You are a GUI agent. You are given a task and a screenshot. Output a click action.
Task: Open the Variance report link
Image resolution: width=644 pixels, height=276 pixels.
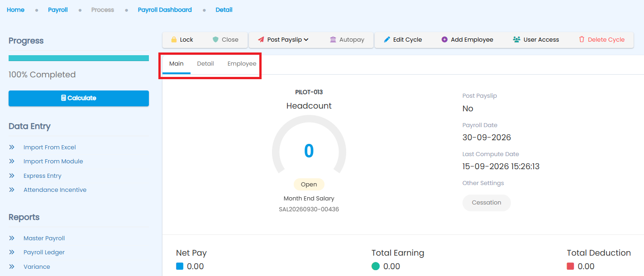pyautogui.click(x=37, y=267)
